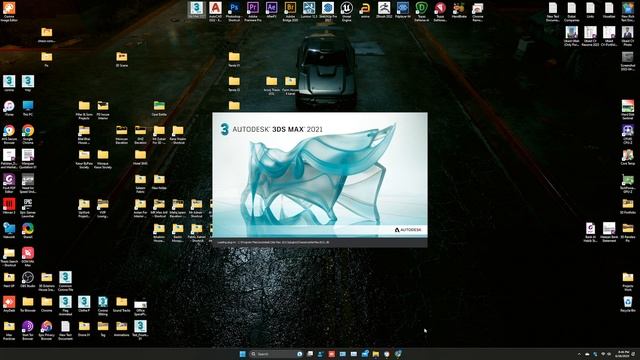Open Chrome from the taskbar

click(387, 354)
